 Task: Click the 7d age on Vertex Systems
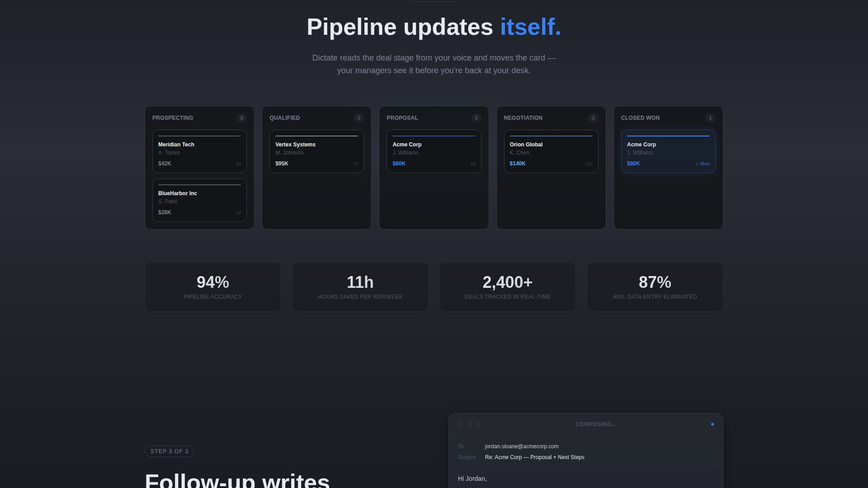pyautogui.click(x=356, y=164)
